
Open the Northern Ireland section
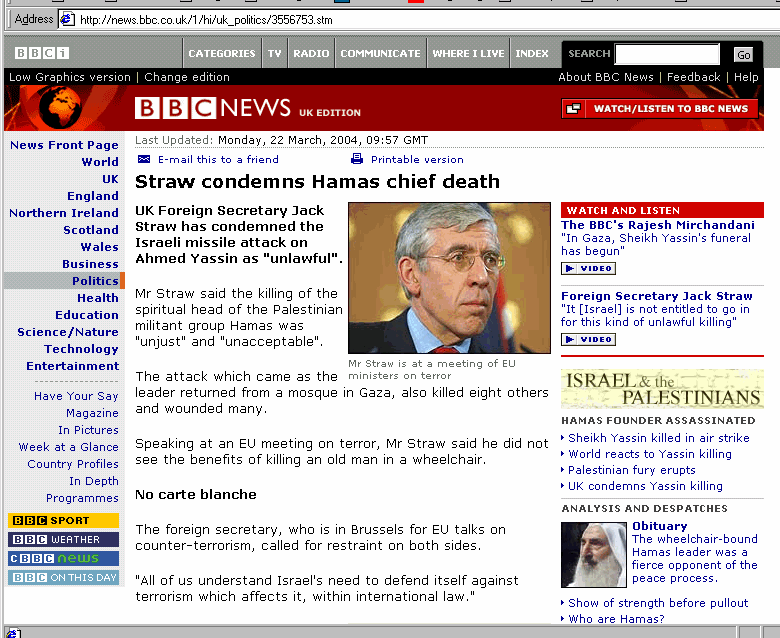pyautogui.click(x=64, y=213)
